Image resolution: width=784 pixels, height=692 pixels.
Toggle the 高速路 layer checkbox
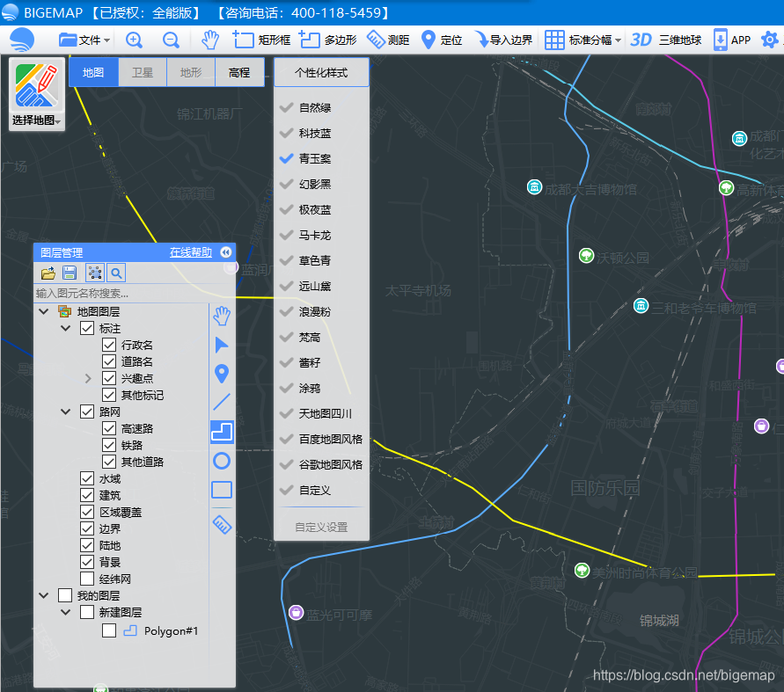[x=109, y=428]
